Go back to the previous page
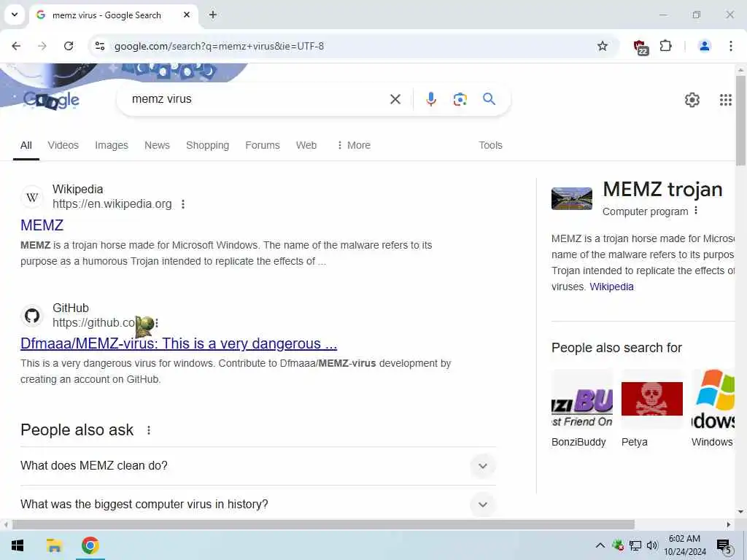The image size is (747, 560). click(x=16, y=46)
